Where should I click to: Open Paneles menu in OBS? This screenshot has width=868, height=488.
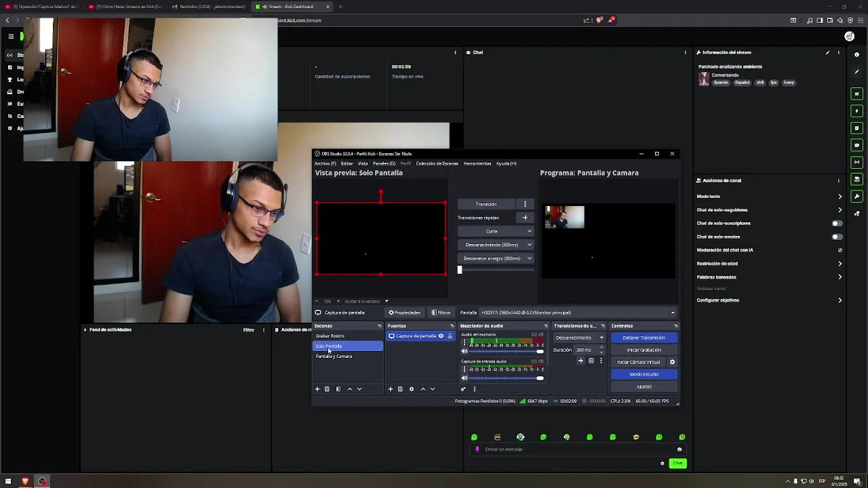pyautogui.click(x=384, y=163)
